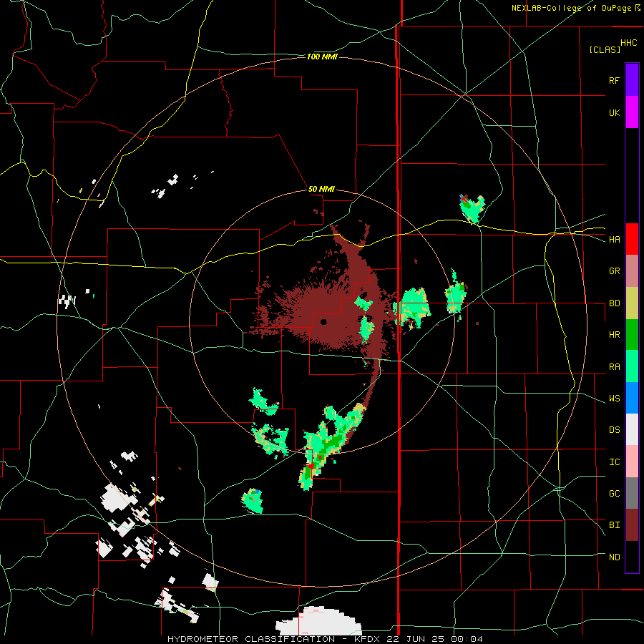Select the BD yellow legend swatch
Screen dimensions: 644x644
tap(632, 303)
